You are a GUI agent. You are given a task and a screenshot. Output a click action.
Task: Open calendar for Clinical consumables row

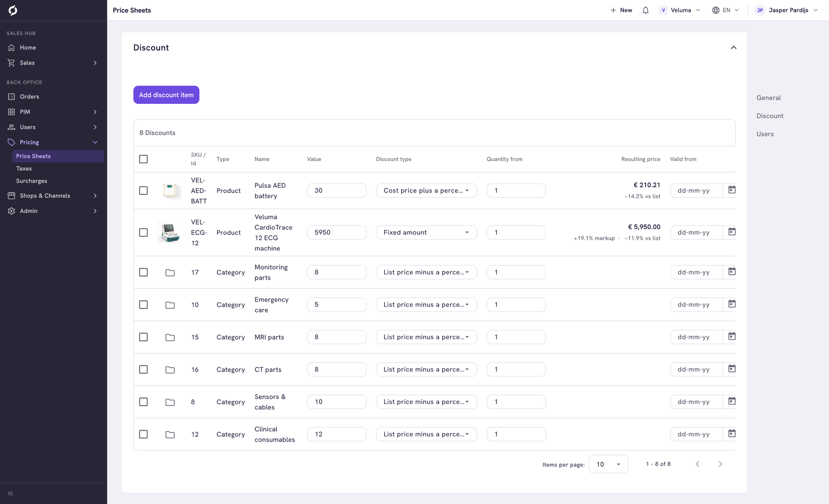coord(732,434)
